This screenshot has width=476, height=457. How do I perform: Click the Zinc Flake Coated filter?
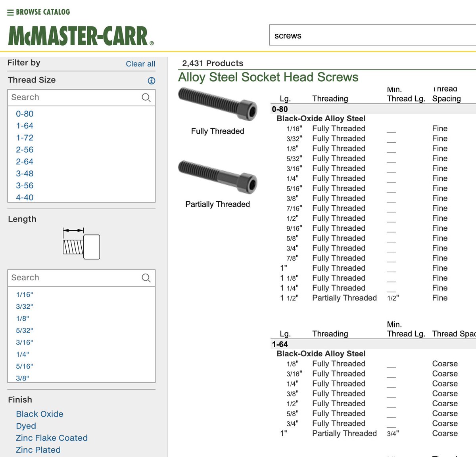52,438
